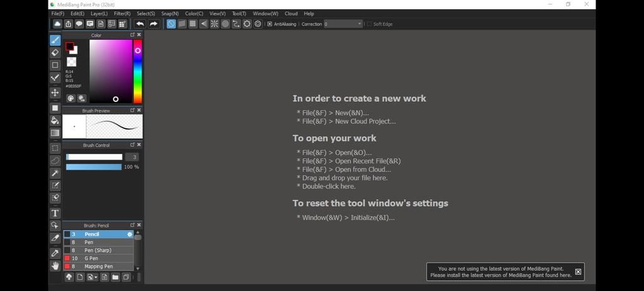Close the update notification banner
This screenshot has width=644, height=291.
tap(578, 272)
